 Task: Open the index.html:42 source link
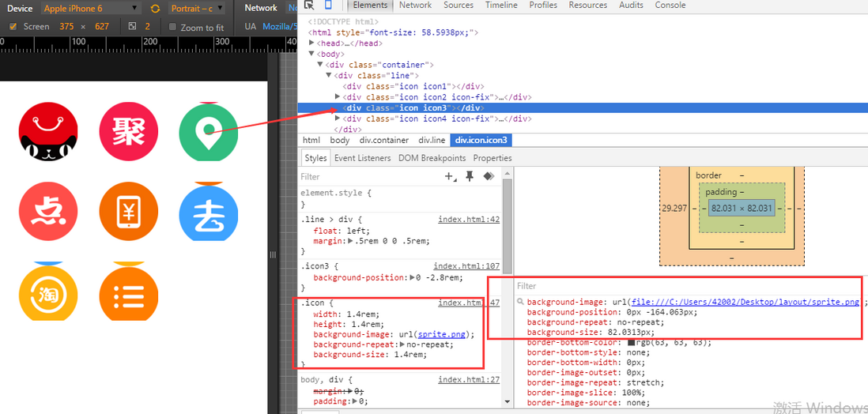pyautogui.click(x=469, y=219)
